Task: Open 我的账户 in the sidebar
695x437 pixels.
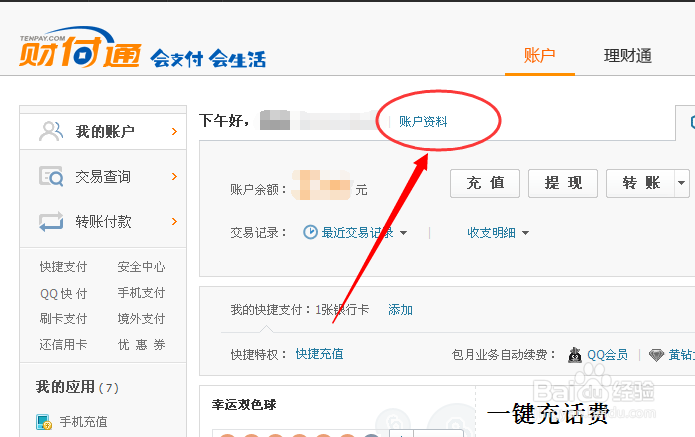Action: [x=103, y=132]
